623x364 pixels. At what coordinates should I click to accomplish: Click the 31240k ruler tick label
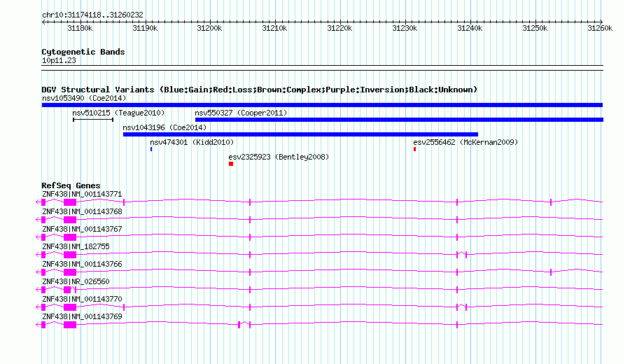click(470, 28)
